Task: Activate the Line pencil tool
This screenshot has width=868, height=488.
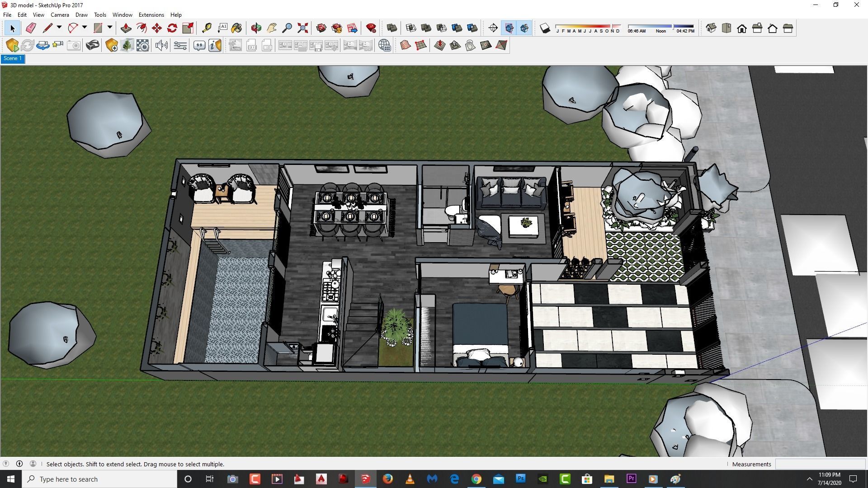Action: click(47, 28)
